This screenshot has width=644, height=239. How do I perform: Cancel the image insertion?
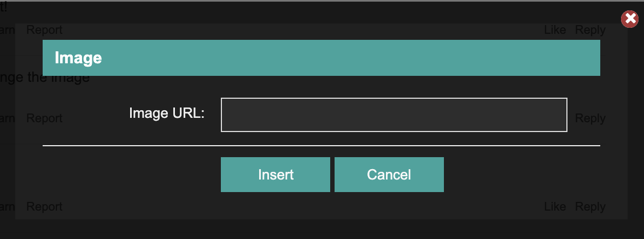pyautogui.click(x=389, y=175)
